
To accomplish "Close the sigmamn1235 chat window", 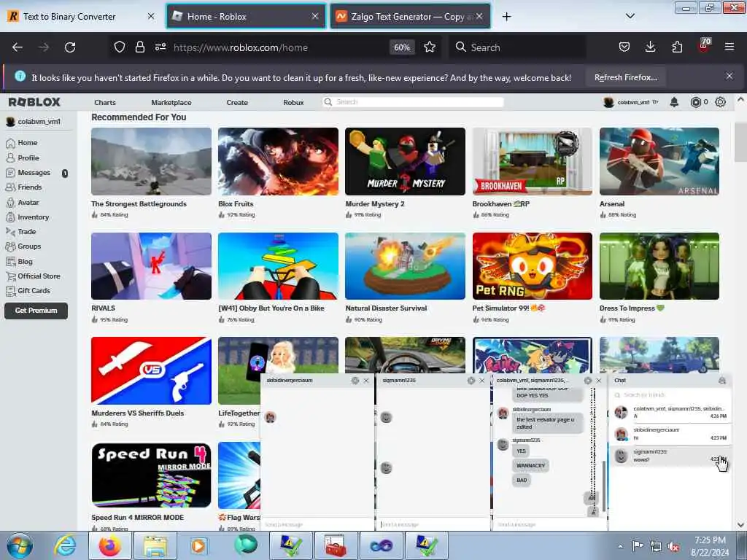I will (481, 381).
